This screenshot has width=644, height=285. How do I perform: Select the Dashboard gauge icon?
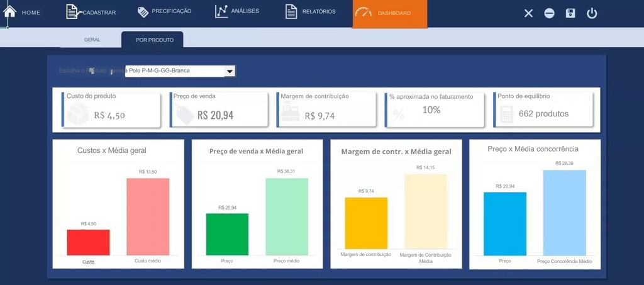(363, 13)
